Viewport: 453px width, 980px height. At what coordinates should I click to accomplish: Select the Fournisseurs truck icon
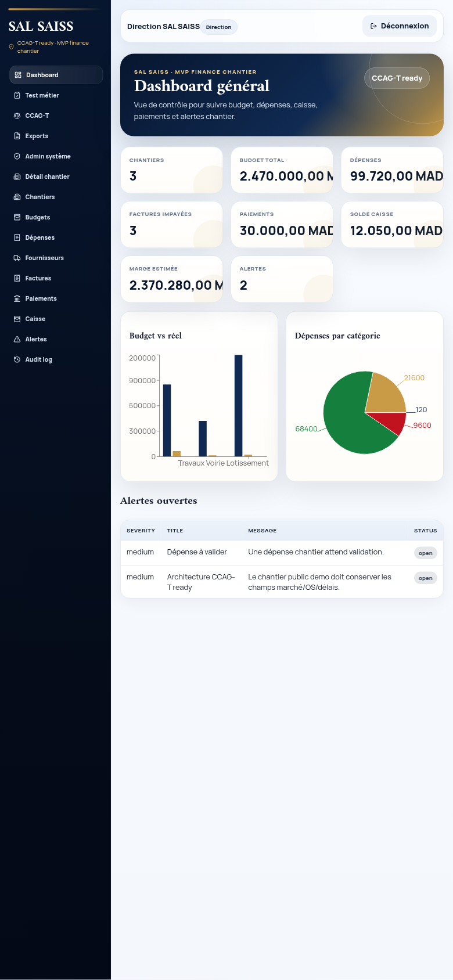17,258
